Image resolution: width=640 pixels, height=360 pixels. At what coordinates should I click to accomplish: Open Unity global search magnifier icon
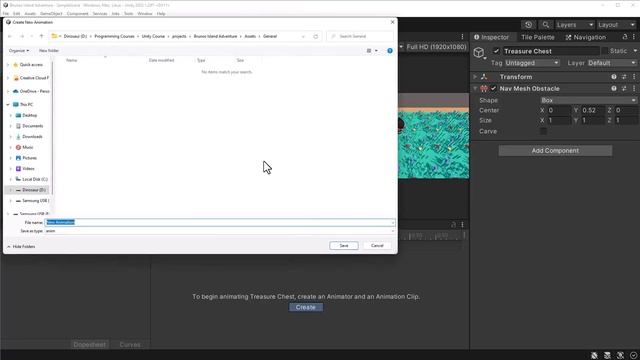pos(546,25)
